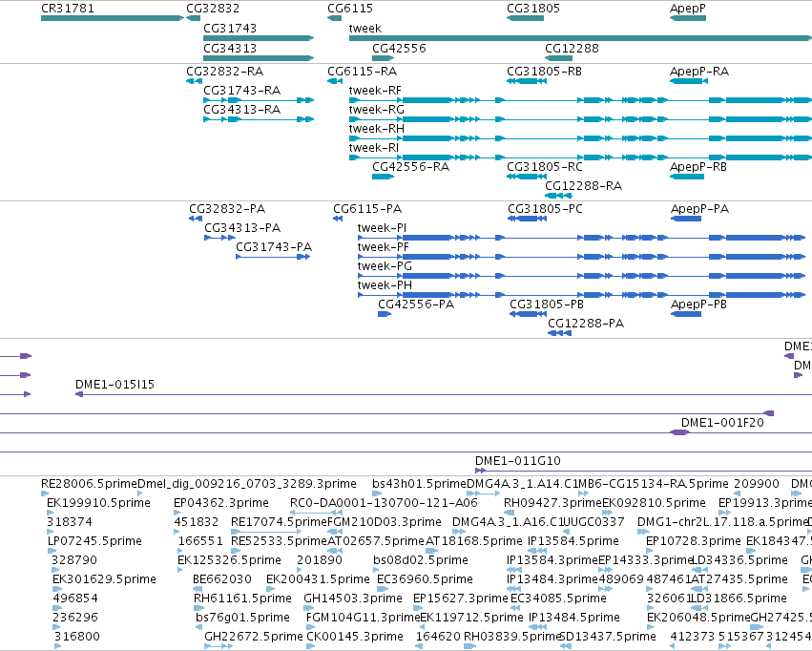Click the CG32832 gene label
Viewport: 812px width, 651px height.
213,9
